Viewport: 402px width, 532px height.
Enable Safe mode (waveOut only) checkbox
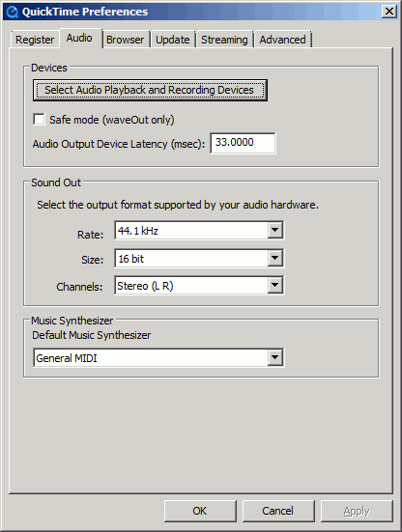click(39, 120)
